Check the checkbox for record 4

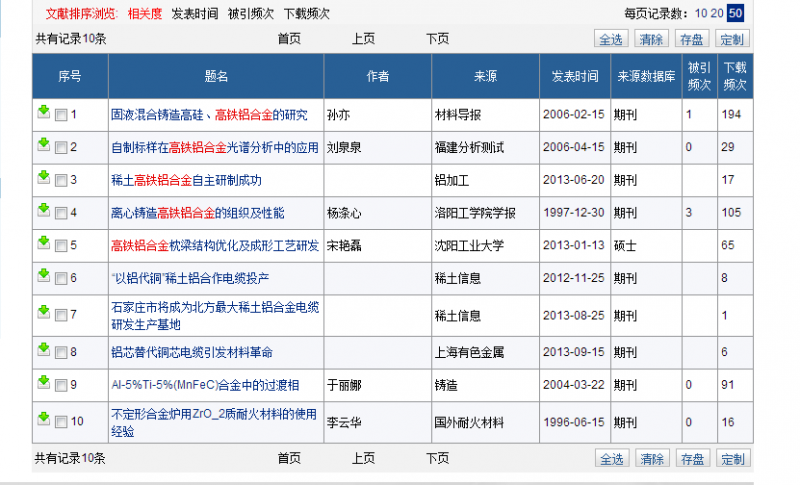pos(61,213)
